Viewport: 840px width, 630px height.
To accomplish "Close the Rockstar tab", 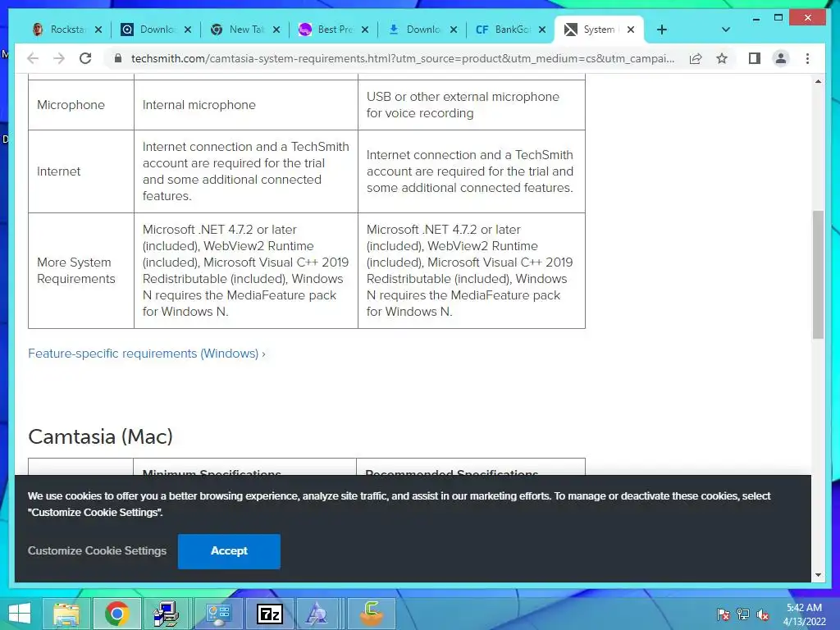I will tap(98, 30).
